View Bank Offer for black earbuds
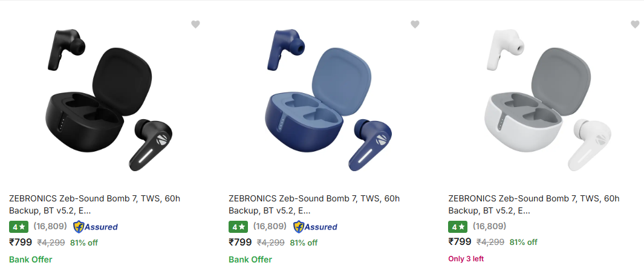The image size is (644, 277). (31, 259)
